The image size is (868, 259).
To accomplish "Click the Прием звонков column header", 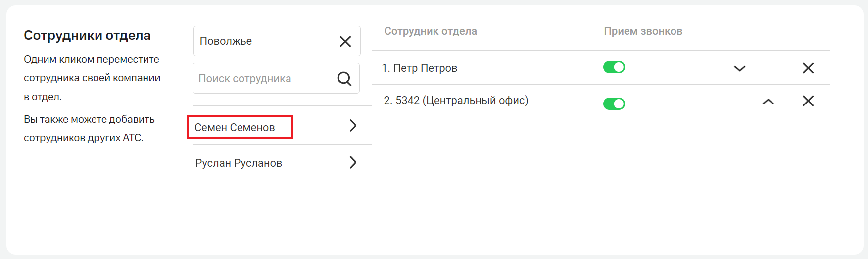I will point(643,31).
